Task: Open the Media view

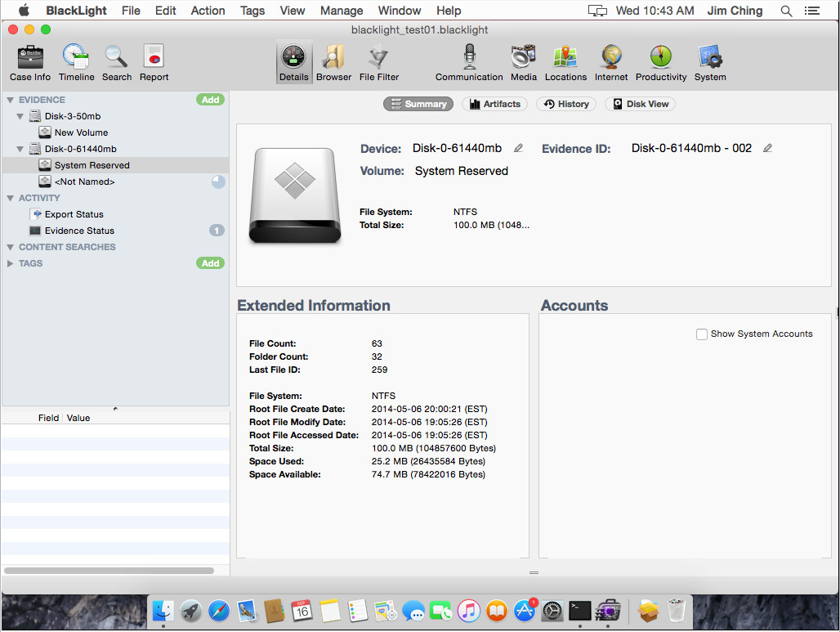Action: tap(524, 63)
